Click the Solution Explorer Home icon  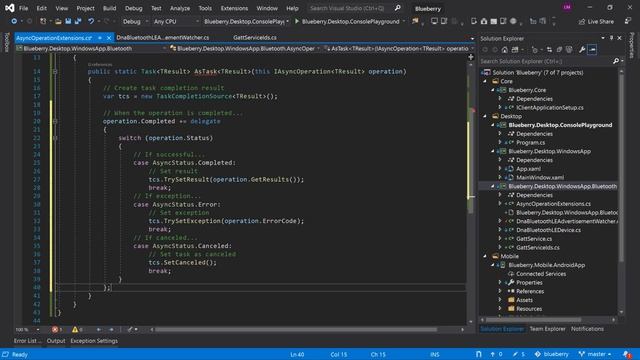504,50
